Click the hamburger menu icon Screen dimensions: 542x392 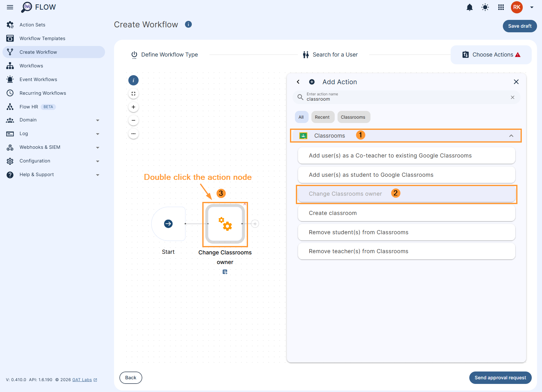[10, 7]
